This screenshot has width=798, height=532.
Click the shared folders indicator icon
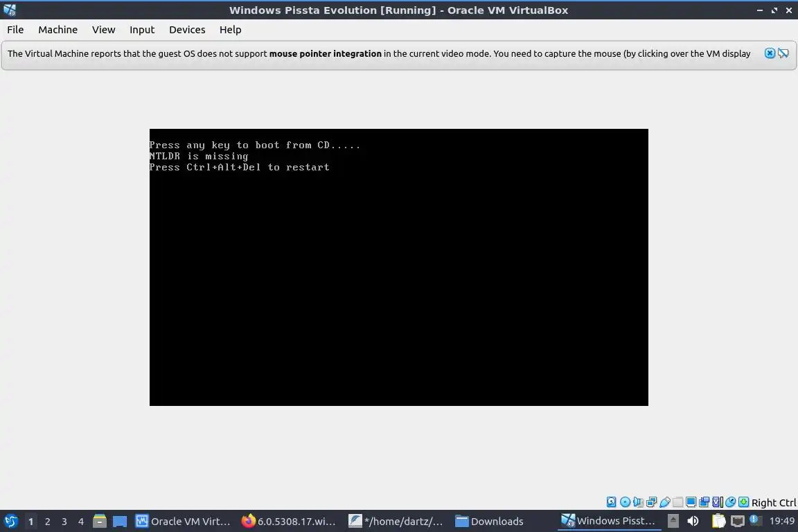[678, 502]
